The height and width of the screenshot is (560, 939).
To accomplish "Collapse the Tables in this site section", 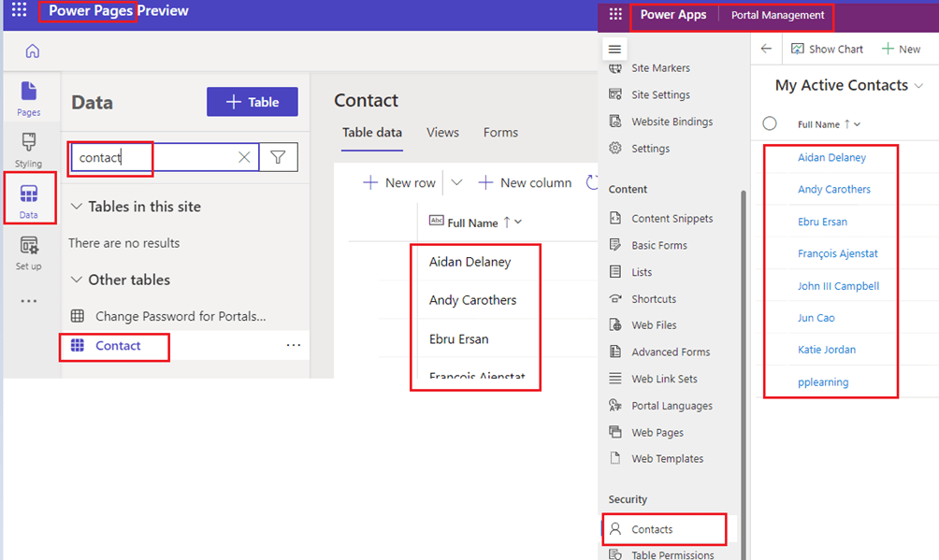I will click(77, 207).
